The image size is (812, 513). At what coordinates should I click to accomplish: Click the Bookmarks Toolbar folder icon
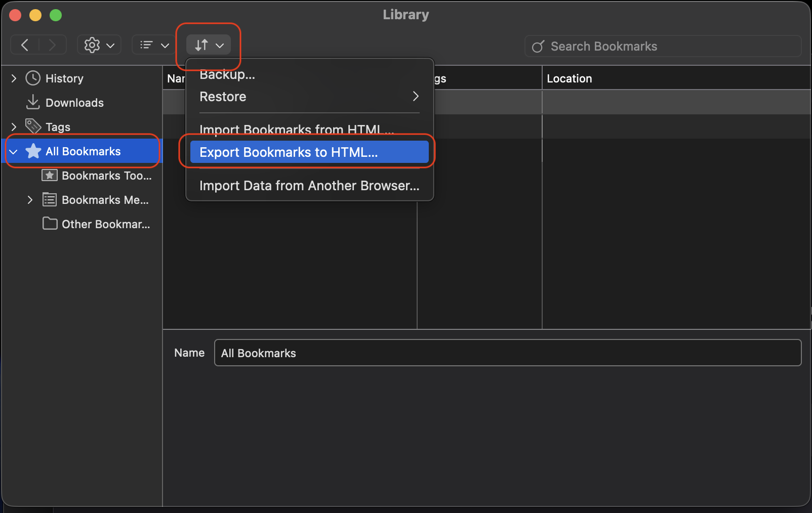tap(50, 175)
